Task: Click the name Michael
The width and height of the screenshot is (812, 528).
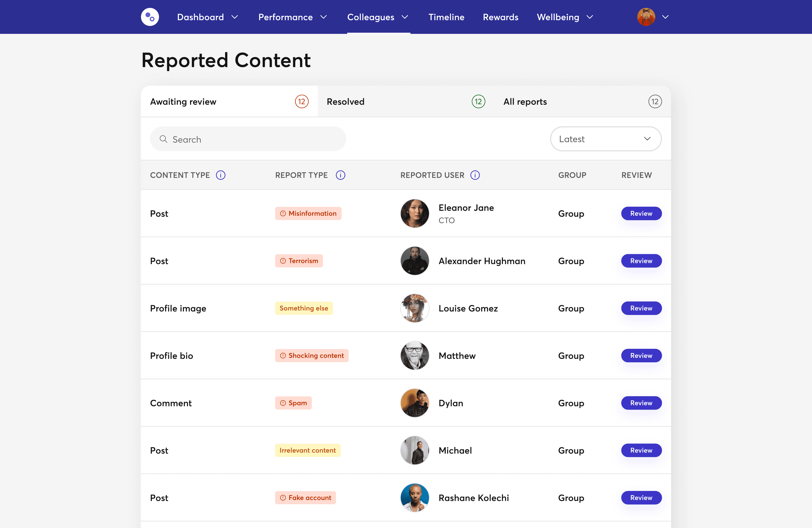Action: pyautogui.click(x=455, y=451)
